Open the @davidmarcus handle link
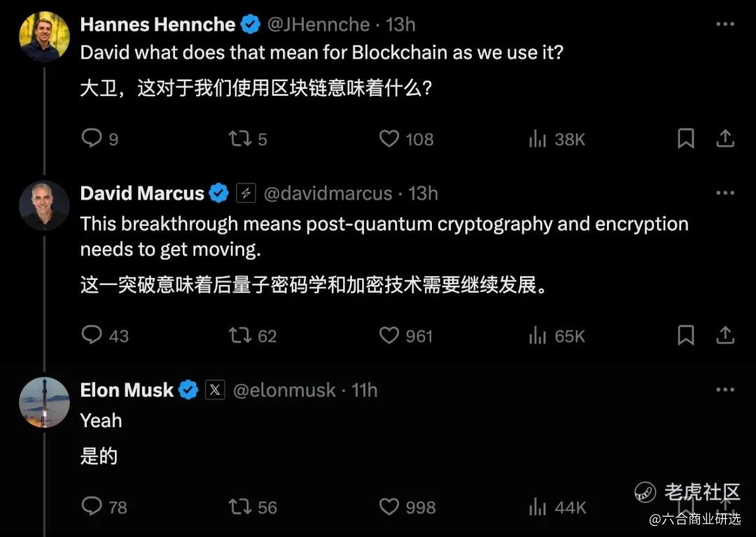 coord(328,193)
